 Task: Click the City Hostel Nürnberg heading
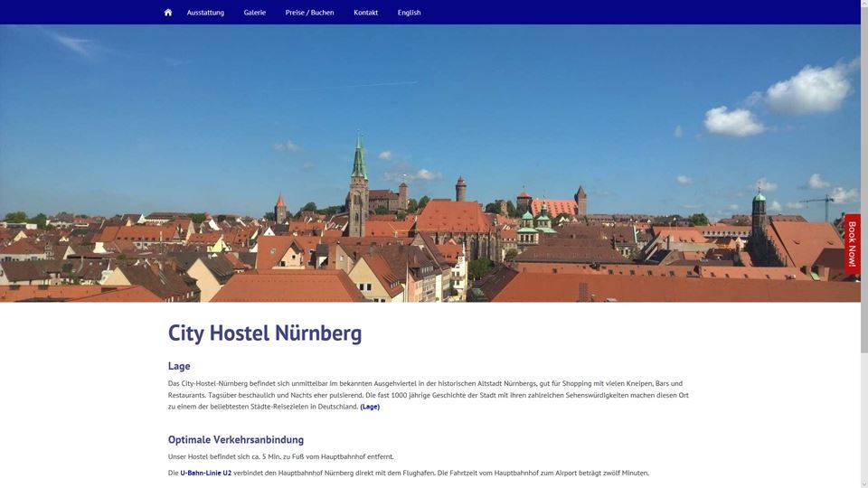coord(265,333)
